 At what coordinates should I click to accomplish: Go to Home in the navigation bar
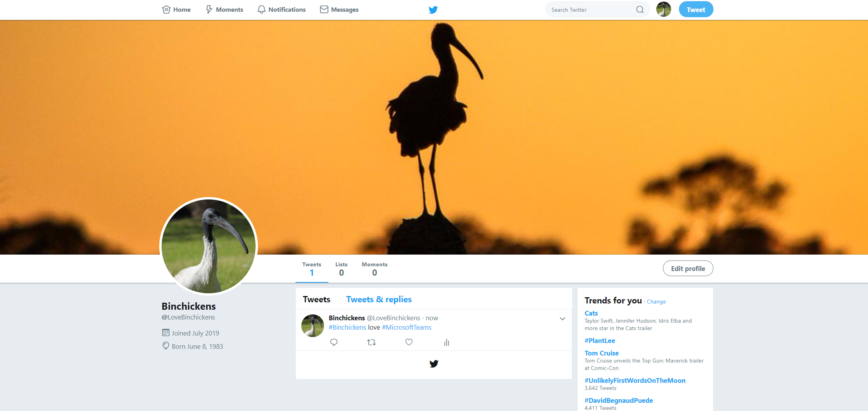pos(176,10)
